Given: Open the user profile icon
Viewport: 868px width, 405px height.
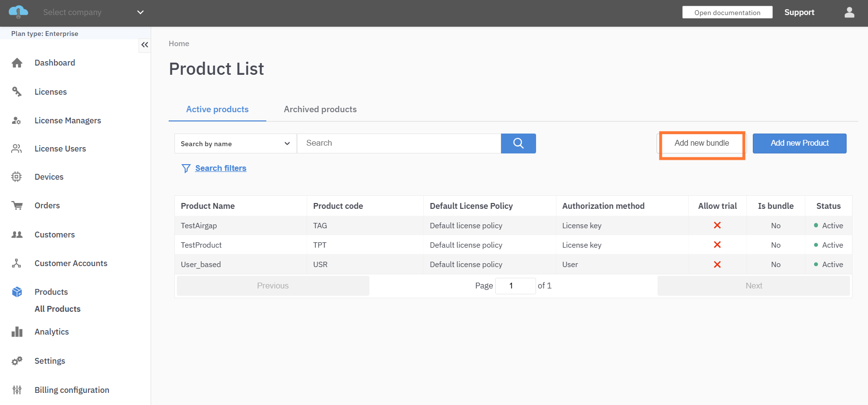Looking at the screenshot, I should [x=849, y=13].
